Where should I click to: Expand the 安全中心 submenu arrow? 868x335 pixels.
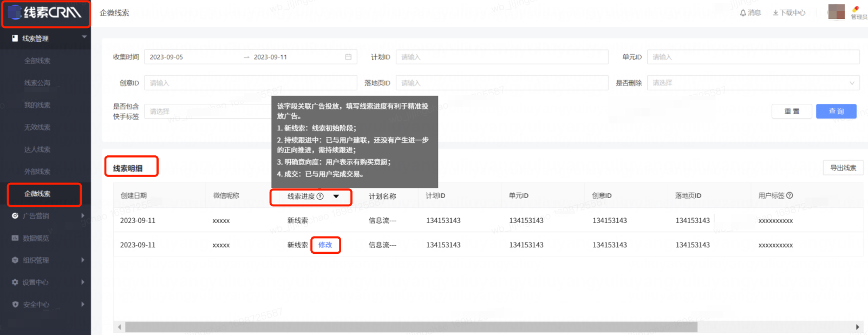[83, 304]
